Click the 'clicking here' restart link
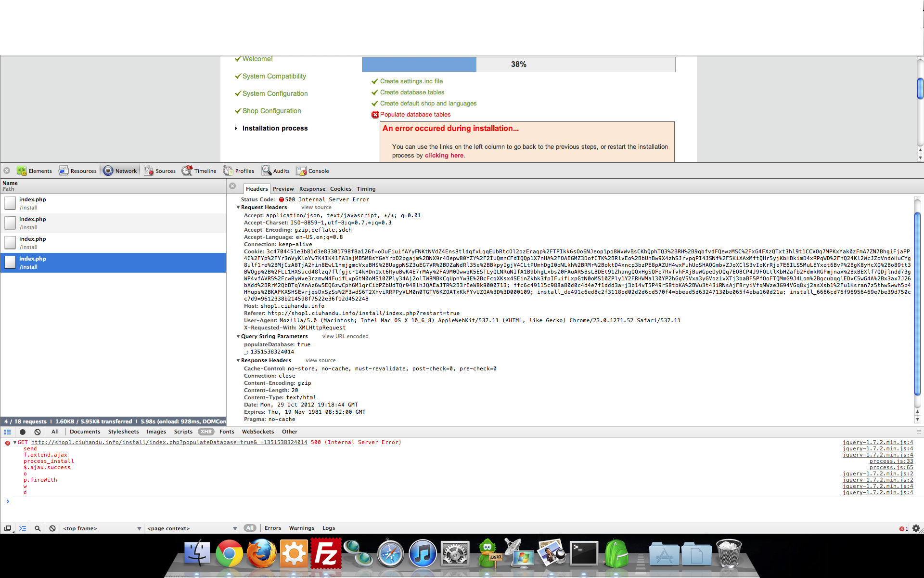This screenshot has width=924, height=578. [x=444, y=155]
